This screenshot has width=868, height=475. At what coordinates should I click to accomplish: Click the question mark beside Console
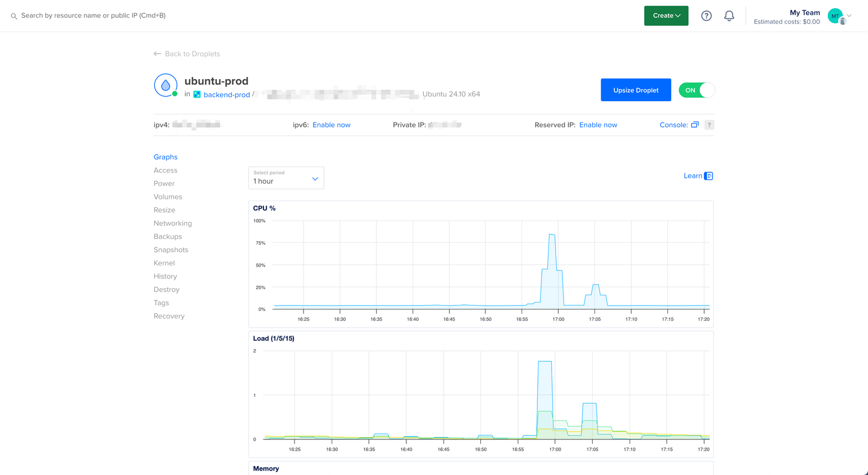709,125
